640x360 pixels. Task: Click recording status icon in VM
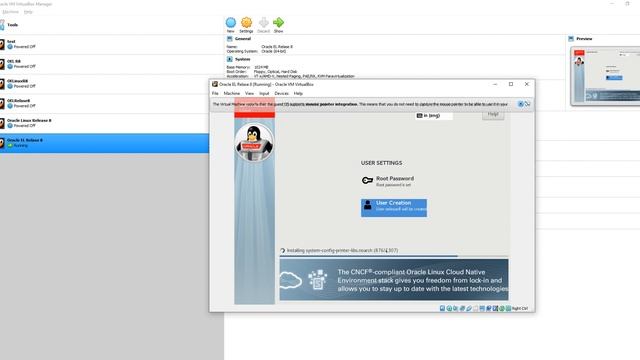[x=489, y=308]
